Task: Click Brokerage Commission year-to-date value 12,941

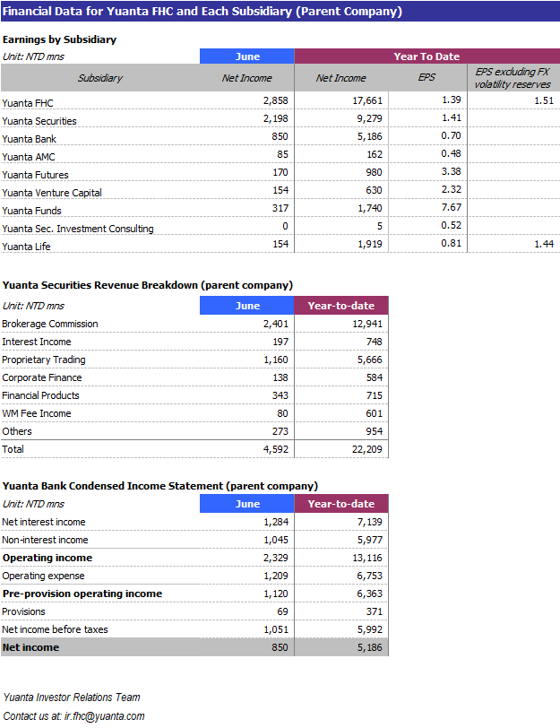Action: (367, 324)
